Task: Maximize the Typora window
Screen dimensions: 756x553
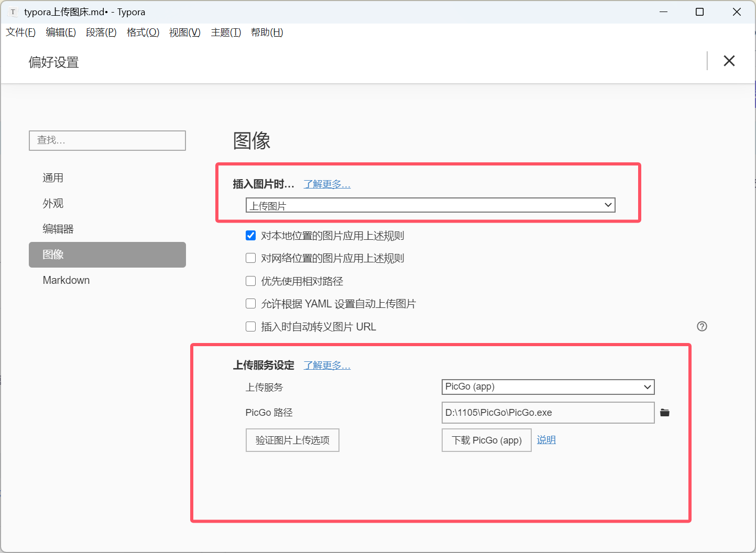Action: [x=699, y=12]
